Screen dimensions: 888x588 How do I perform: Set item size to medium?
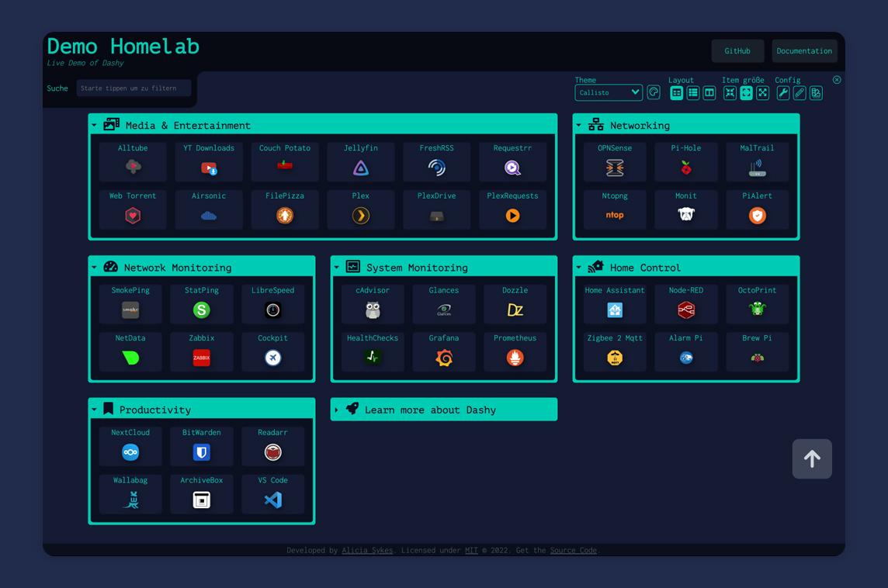747,93
